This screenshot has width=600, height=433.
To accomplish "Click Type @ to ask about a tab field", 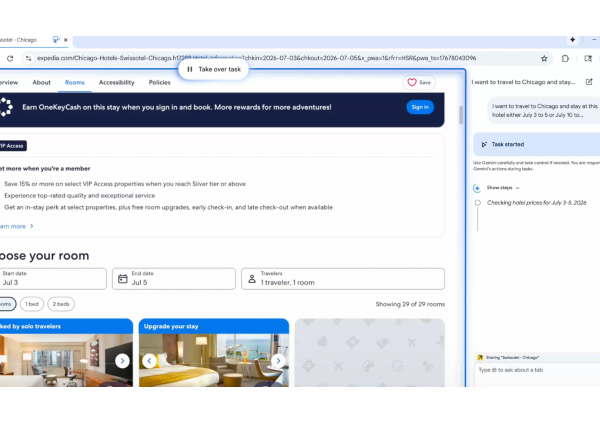I will [537, 370].
